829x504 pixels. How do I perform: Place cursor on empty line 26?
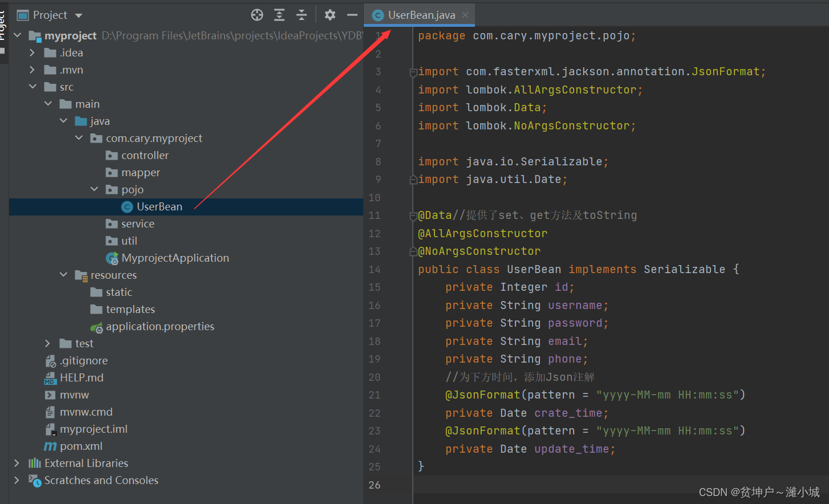click(x=620, y=485)
